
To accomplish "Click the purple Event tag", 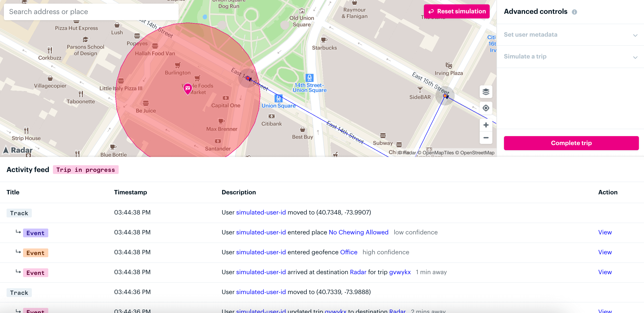I will 35,233.
